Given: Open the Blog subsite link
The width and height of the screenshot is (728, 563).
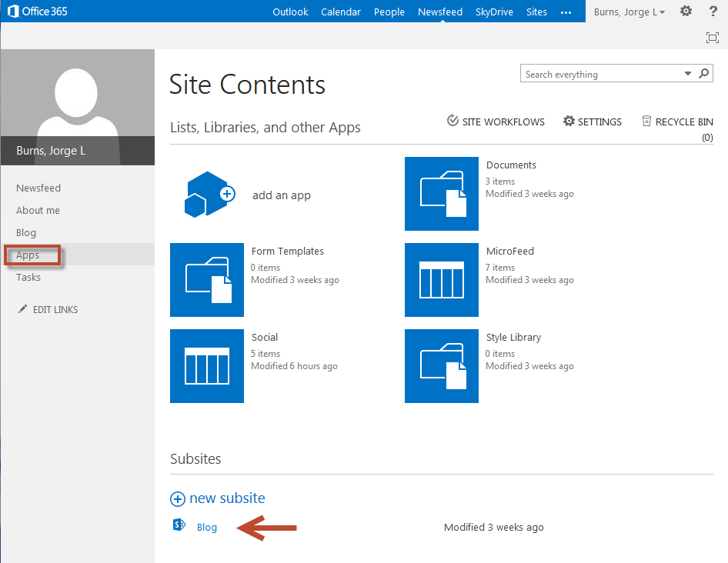Looking at the screenshot, I should [x=207, y=527].
